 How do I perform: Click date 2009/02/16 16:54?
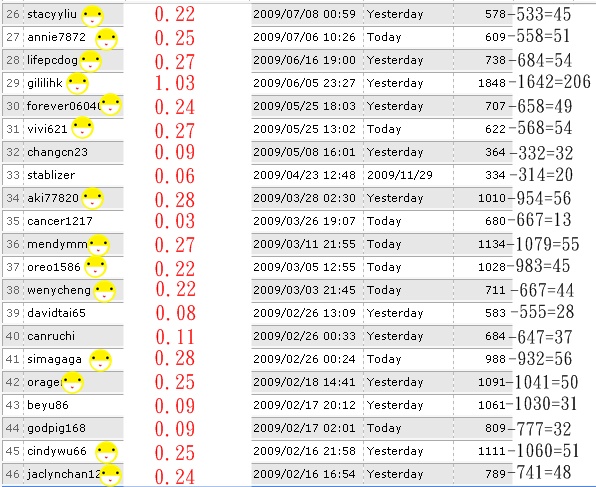tap(304, 474)
